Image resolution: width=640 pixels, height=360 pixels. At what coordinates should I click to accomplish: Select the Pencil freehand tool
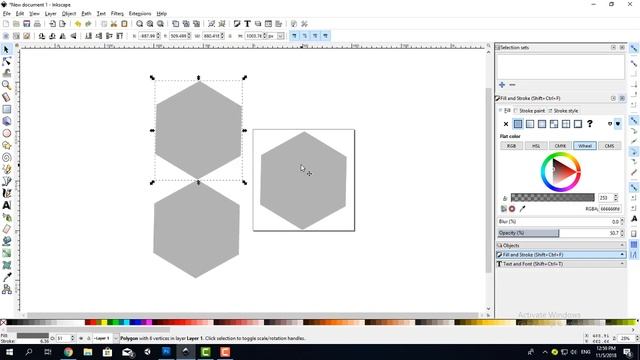[x=6, y=169]
